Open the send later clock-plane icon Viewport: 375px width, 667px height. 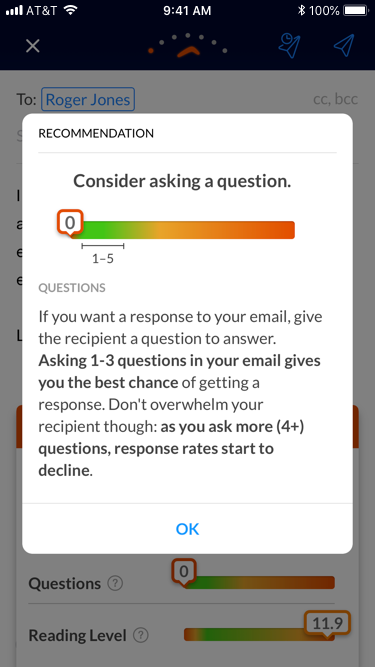289,45
